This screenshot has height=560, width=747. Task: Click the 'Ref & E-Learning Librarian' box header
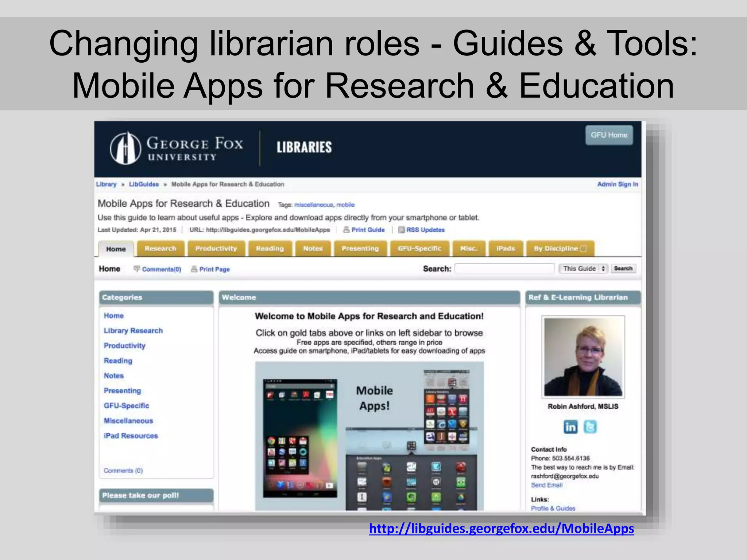(x=583, y=297)
